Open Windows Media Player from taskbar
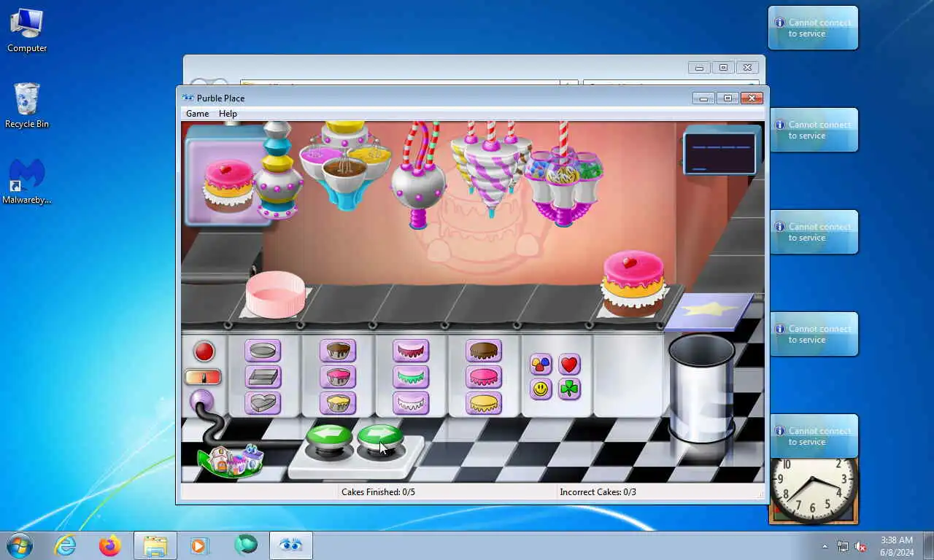 point(200,545)
